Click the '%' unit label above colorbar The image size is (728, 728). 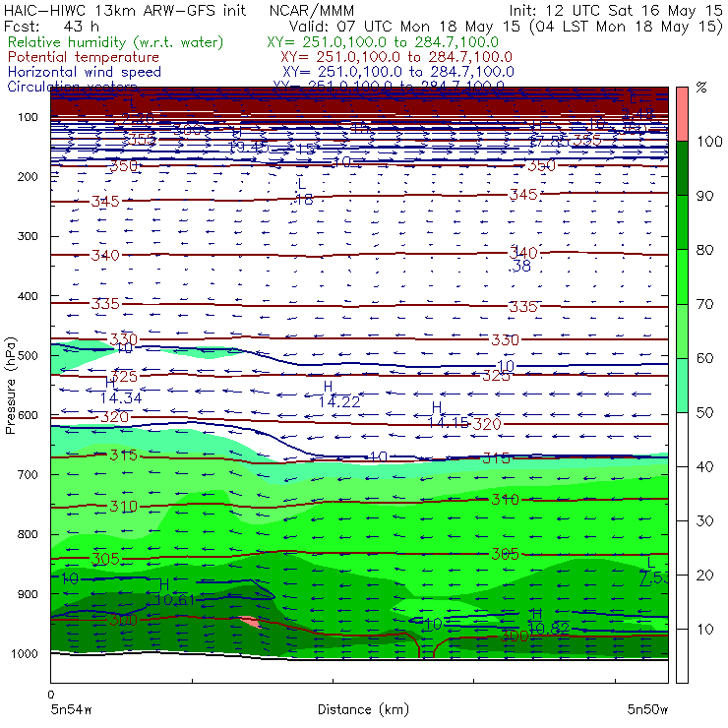coord(701,88)
